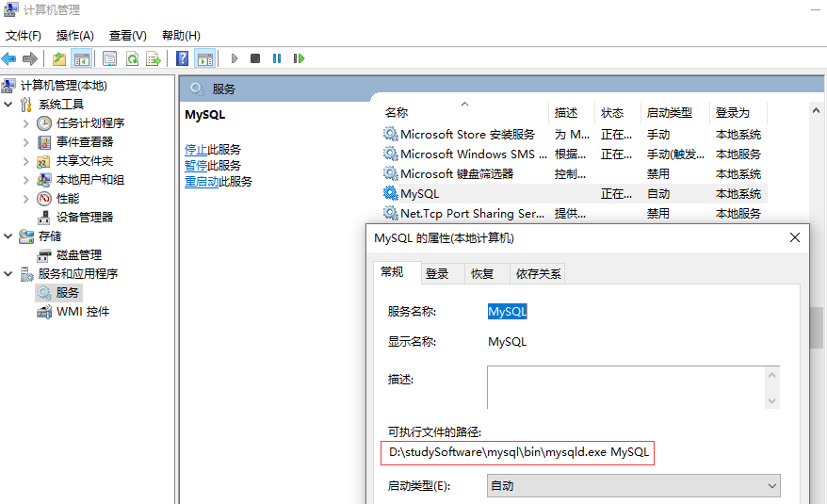Sort by 描述 column header
This screenshot has height=504, width=827.
tap(572, 112)
